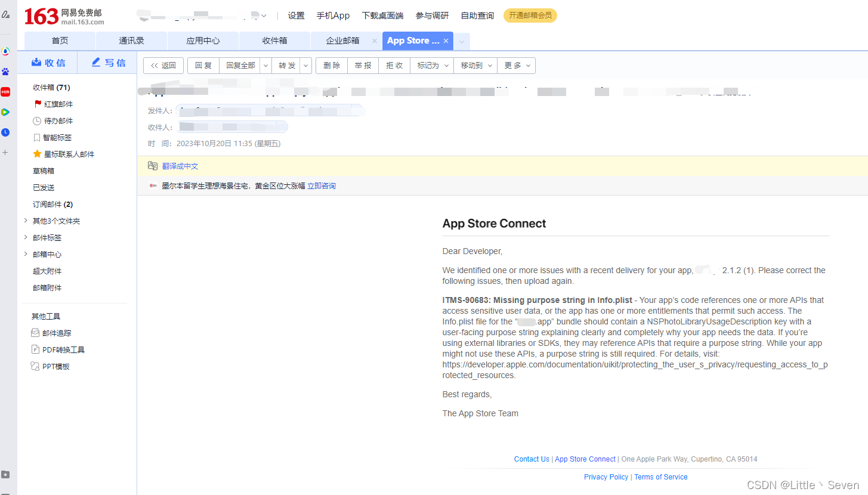This screenshot has height=495, width=868.
Task: Open 参与调研 in the top menu
Action: click(x=432, y=16)
